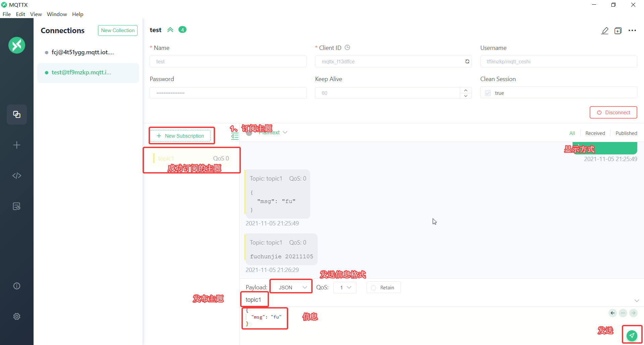Click the unread message count badge 4
Viewport: 644px width, 345px height.
point(182,30)
